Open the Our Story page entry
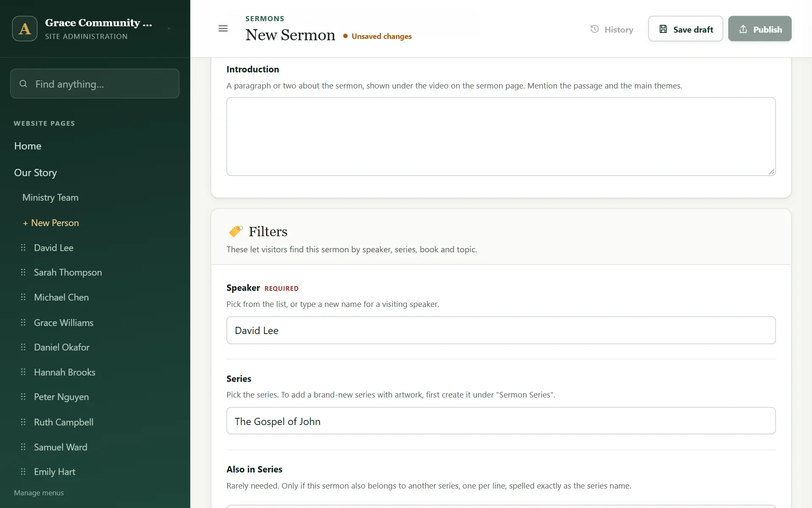Image resolution: width=812 pixels, height=508 pixels. [x=36, y=173]
